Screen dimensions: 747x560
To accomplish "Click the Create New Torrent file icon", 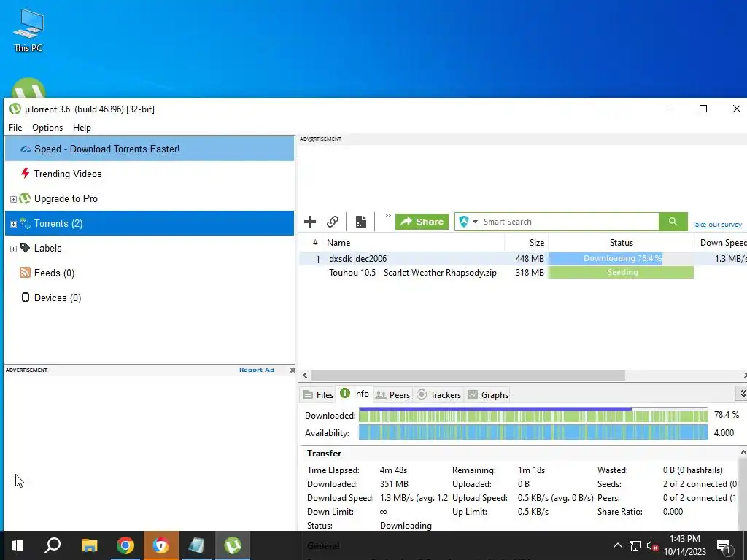I will [x=361, y=222].
